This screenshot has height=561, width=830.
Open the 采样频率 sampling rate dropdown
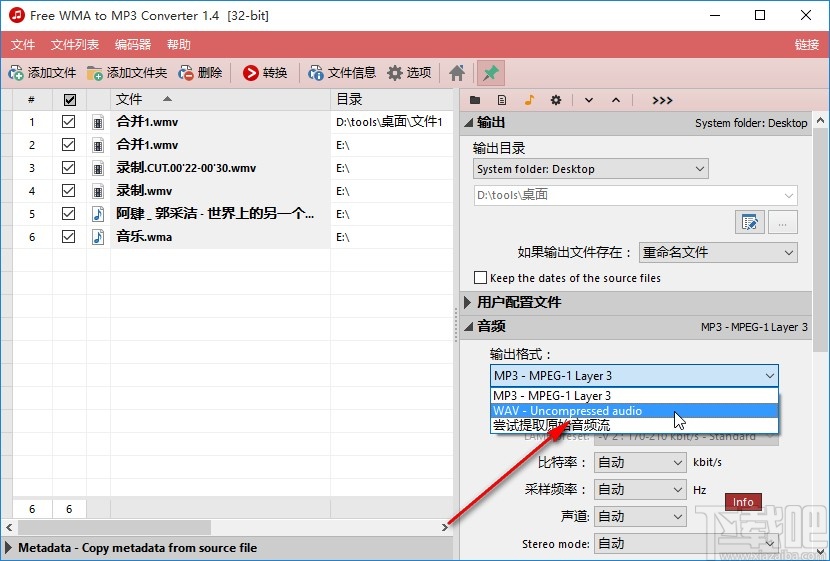point(640,490)
